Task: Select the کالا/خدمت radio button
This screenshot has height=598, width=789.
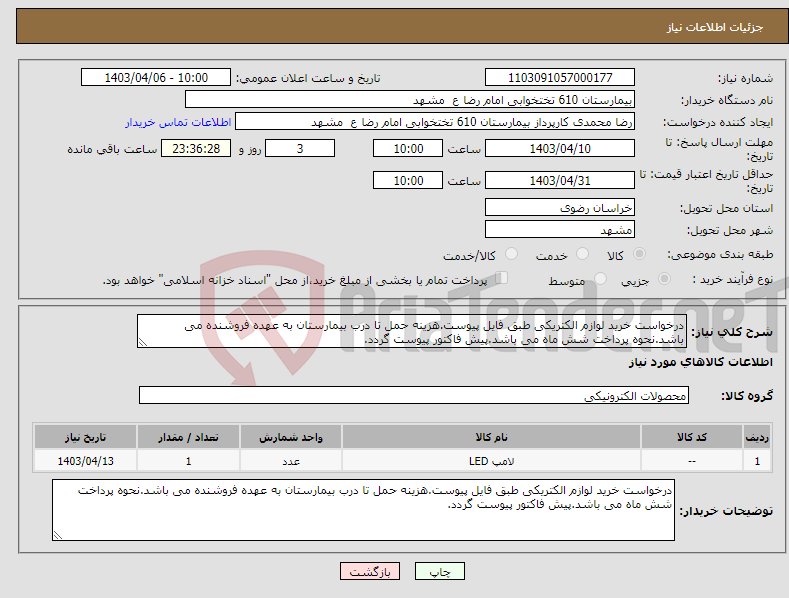Action: [x=511, y=254]
